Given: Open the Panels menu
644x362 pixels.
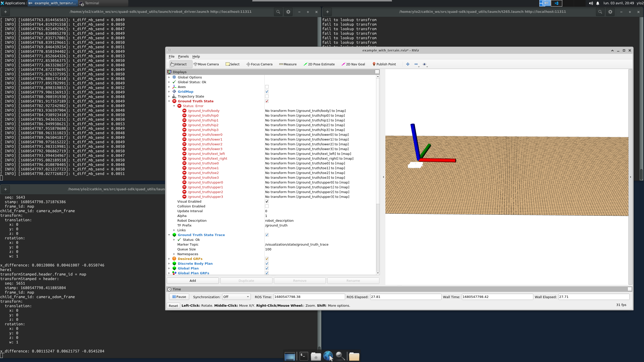Looking at the screenshot, I should click(x=183, y=56).
